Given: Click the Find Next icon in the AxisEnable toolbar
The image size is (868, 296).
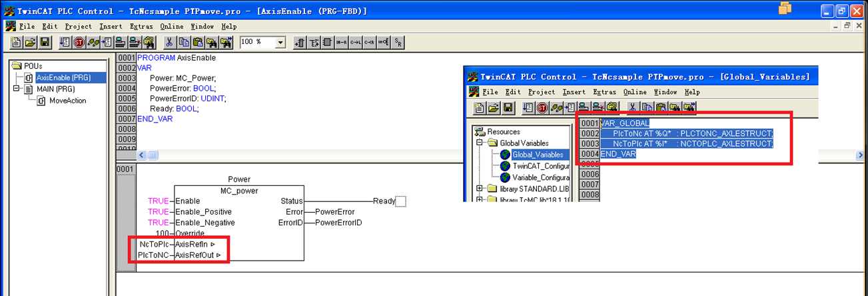Looking at the screenshot, I should pyautogui.click(x=225, y=42).
